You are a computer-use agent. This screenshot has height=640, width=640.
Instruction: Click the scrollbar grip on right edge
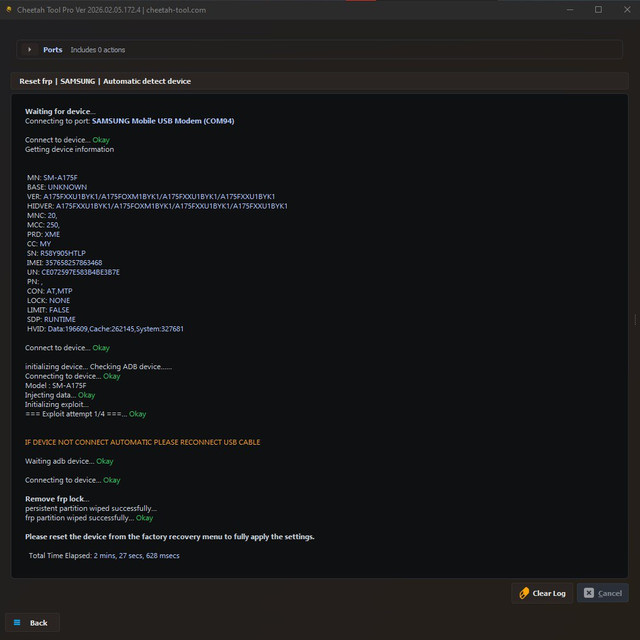635,320
